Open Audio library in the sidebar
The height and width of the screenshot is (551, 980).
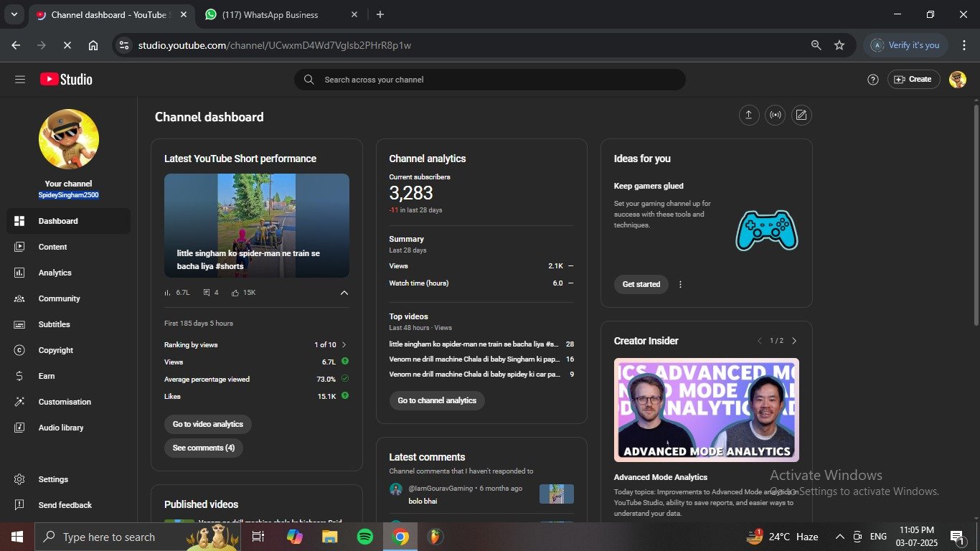tap(69, 428)
